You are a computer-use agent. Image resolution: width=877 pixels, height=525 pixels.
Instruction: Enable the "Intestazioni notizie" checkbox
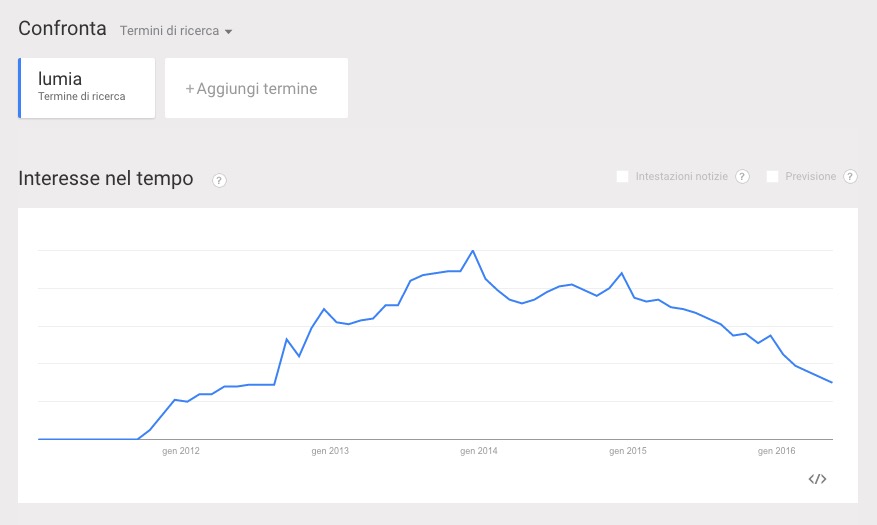(x=623, y=177)
